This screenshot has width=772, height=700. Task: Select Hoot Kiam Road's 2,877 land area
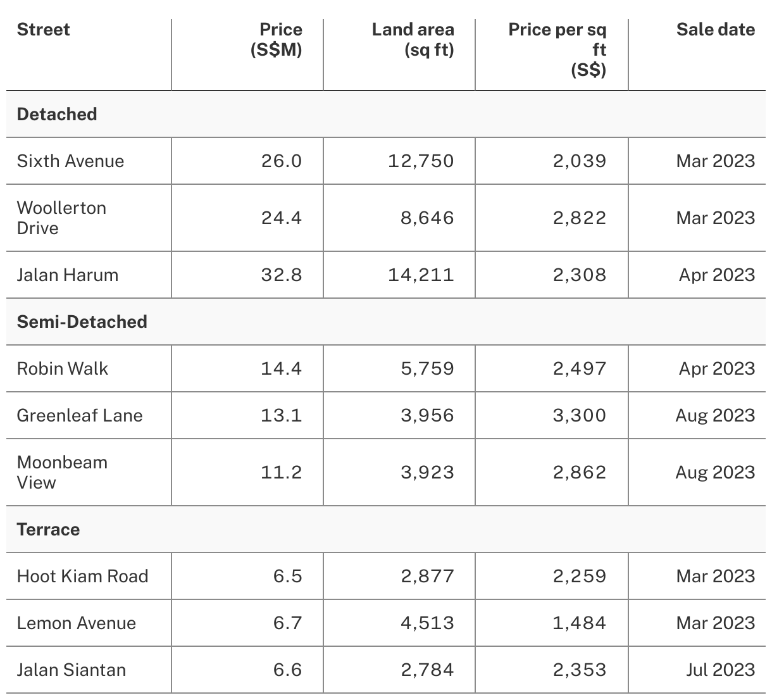pos(427,577)
